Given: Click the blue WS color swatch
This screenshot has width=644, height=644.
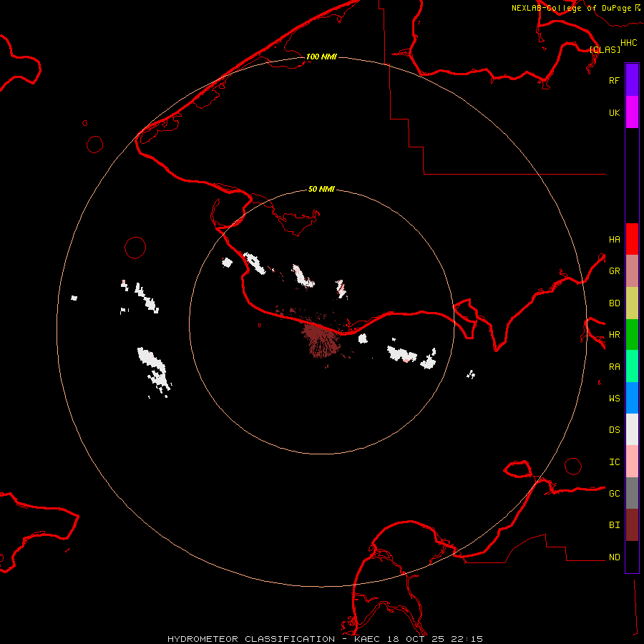Looking at the screenshot, I should (632, 398).
